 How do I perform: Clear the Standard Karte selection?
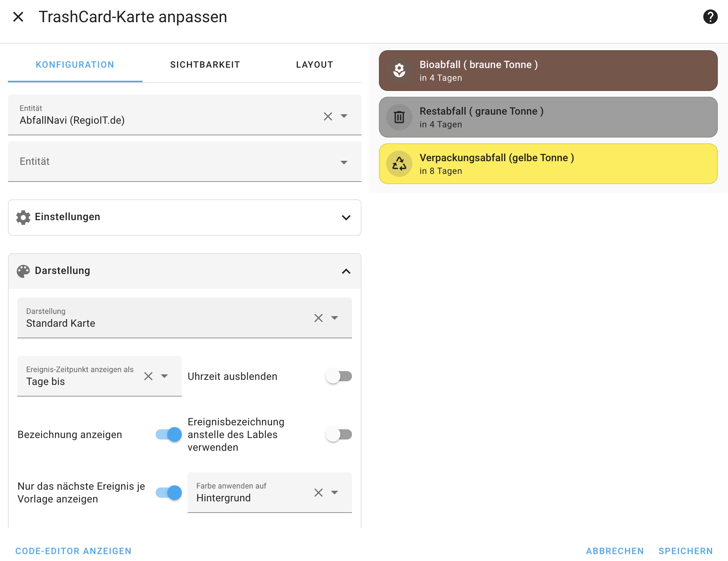pos(319,318)
